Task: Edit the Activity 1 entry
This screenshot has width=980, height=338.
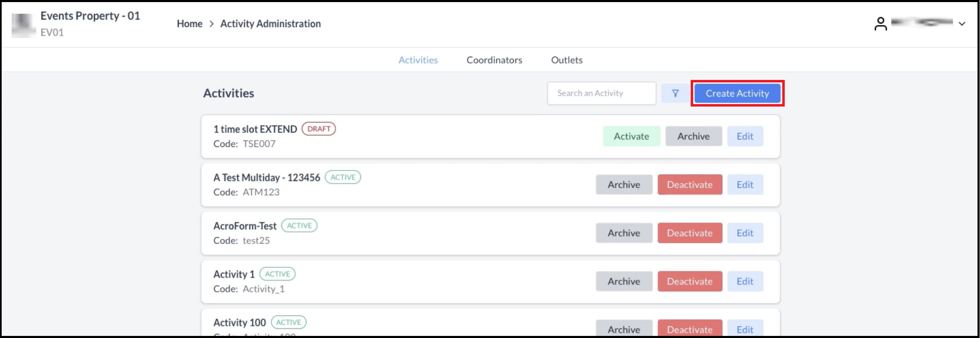Action: [x=745, y=281]
